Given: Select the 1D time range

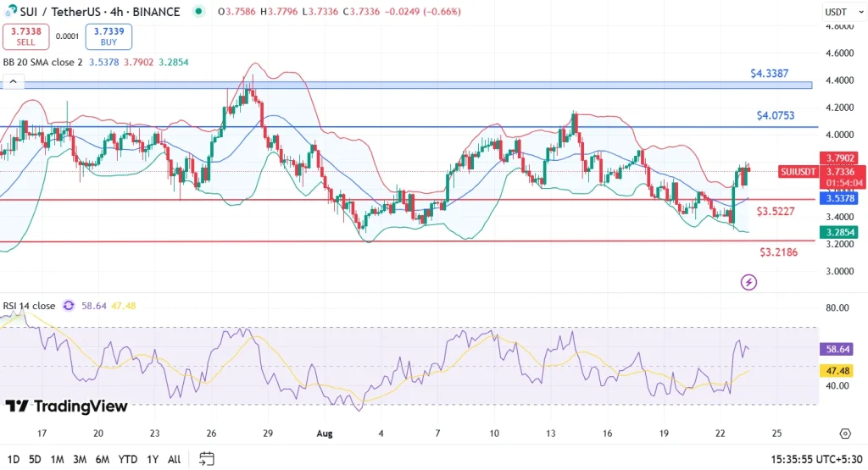Looking at the screenshot, I should pos(14,459).
